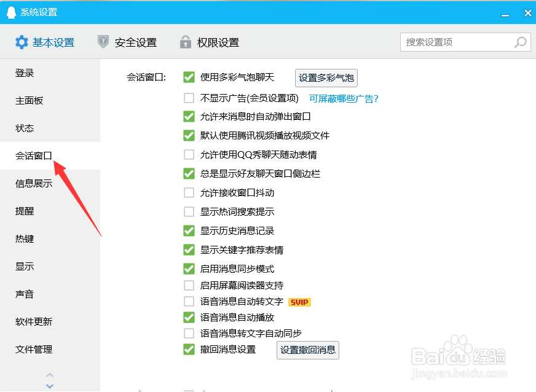Uncheck 允许来消息时自动弹出窗口
536x392 pixels.
point(189,117)
